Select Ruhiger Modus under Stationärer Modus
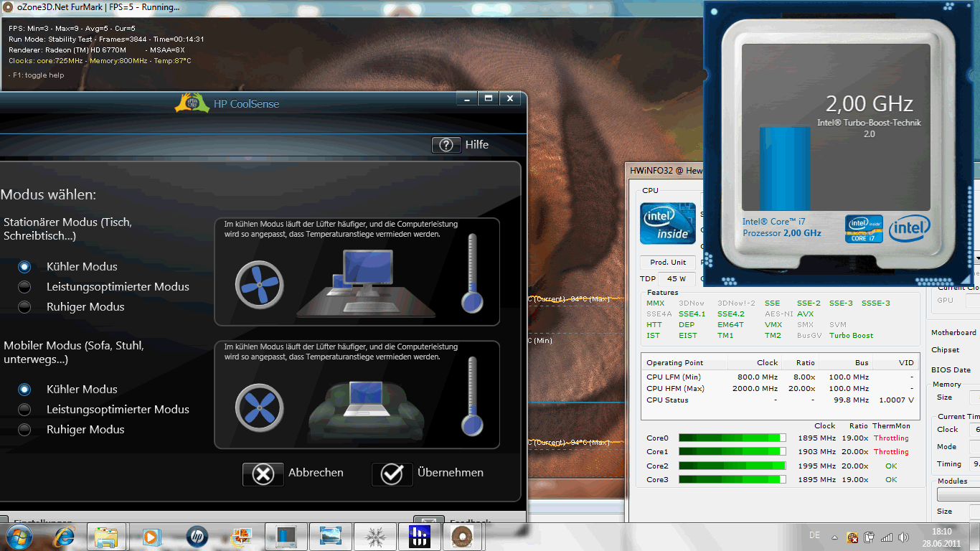Screen dimensions: 980x551 [x=25, y=306]
